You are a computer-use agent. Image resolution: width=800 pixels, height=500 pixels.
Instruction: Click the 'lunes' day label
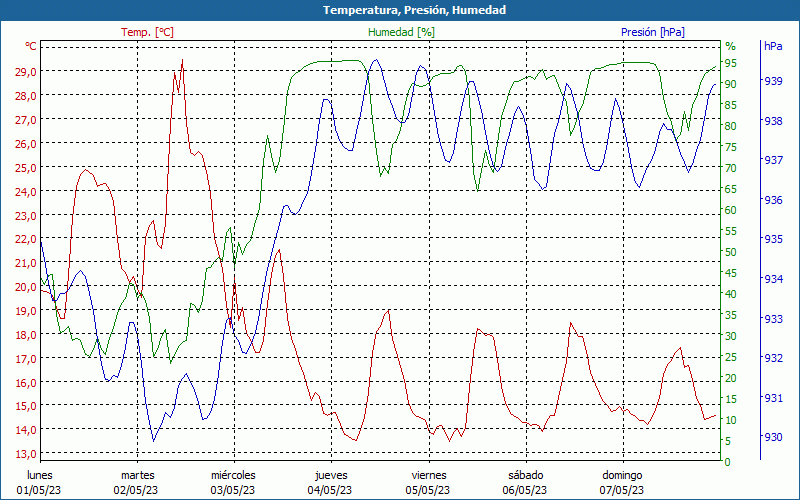[x=39, y=475]
